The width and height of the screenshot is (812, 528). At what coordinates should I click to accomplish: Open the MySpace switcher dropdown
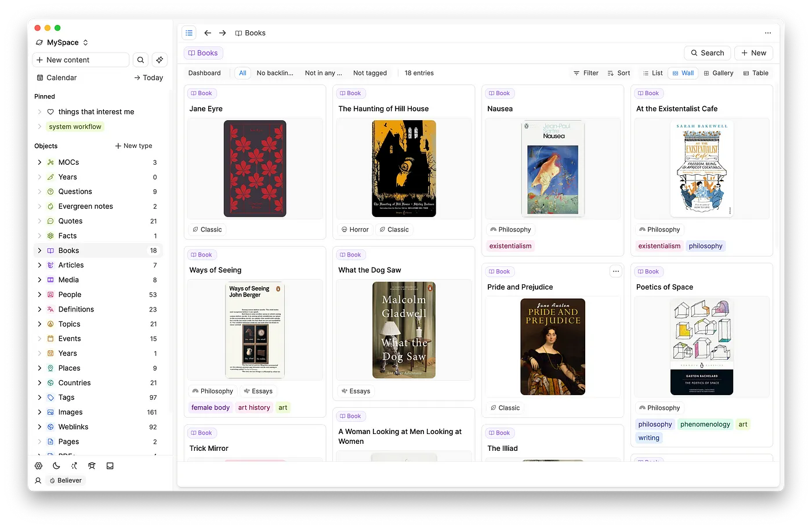pos(62,42)
